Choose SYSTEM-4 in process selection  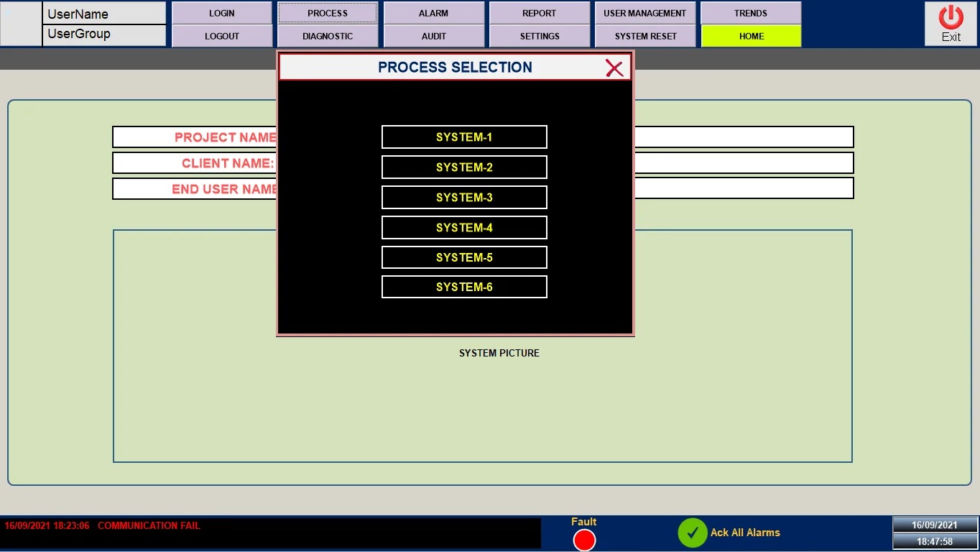tap(464, 228)
